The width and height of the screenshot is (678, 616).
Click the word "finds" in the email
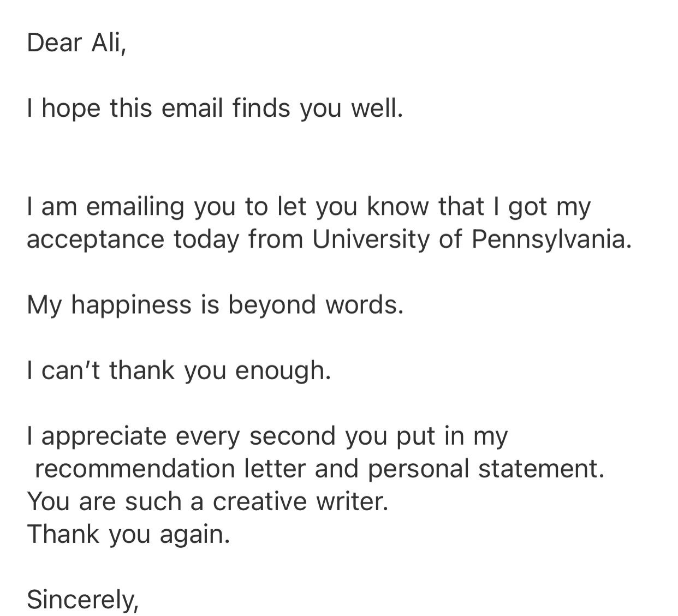tap(260, 108)
